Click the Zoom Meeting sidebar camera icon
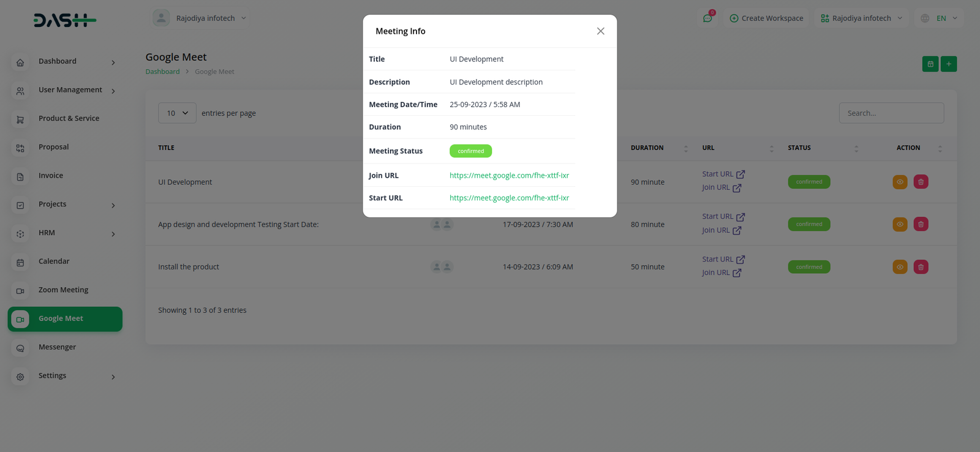 [20, 291]
